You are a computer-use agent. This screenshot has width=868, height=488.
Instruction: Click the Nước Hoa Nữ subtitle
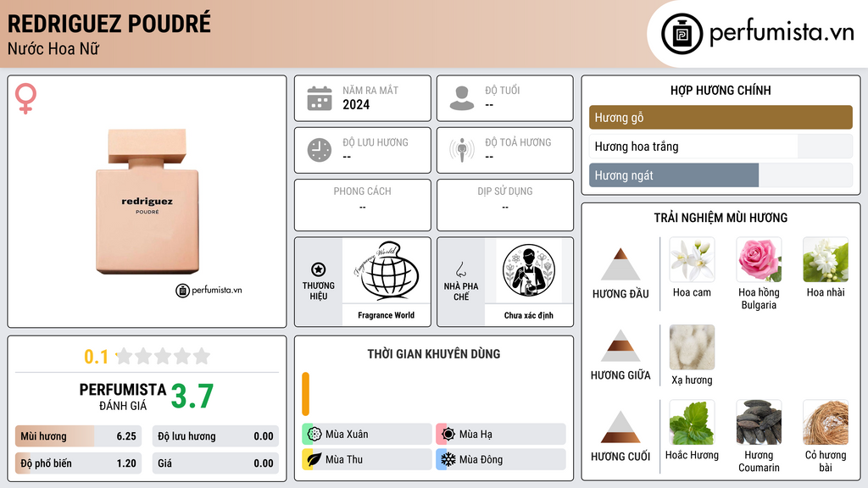click(53, 48)
